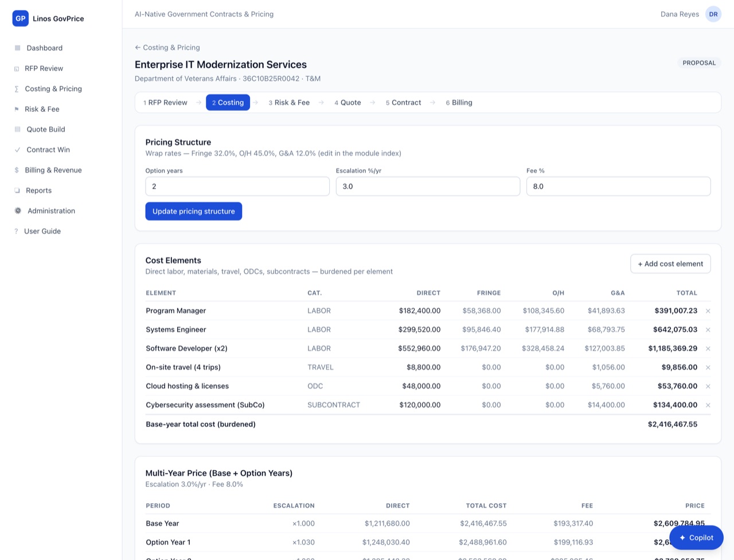Click the RFP Review sidebar icon
Screen dimensions: 734x560
click(17, 68)
